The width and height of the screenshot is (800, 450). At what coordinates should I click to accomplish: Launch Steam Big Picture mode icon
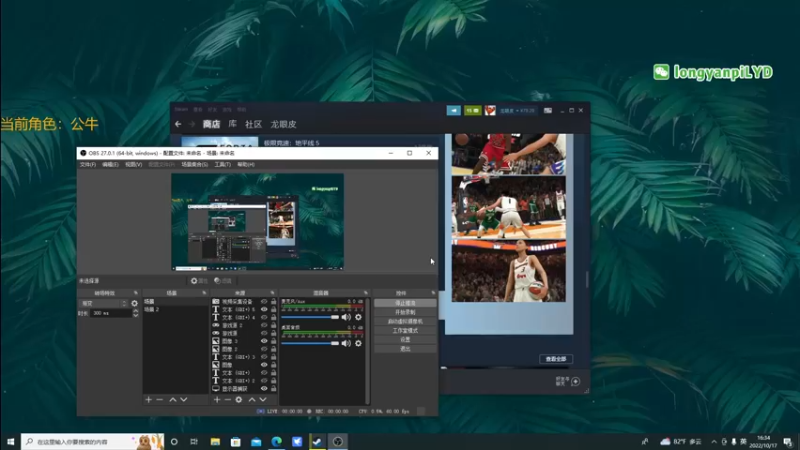pos(547,110)
